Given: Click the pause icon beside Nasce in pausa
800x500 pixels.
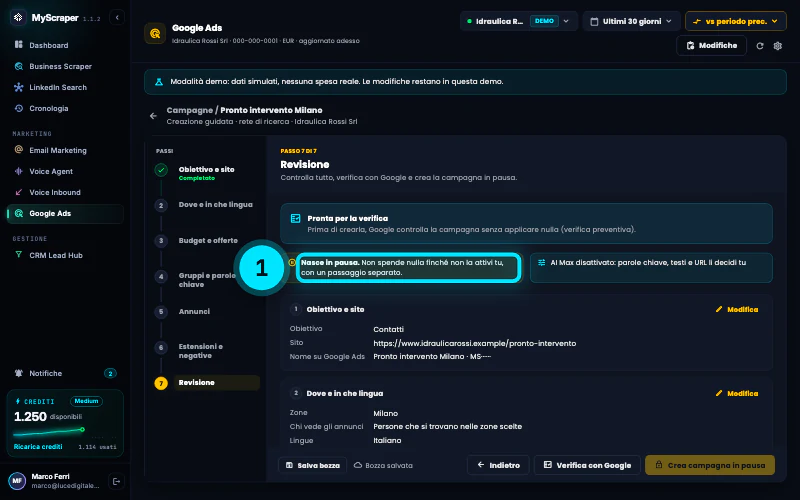Looking at the screenshot, I should [x=292, y=262].
